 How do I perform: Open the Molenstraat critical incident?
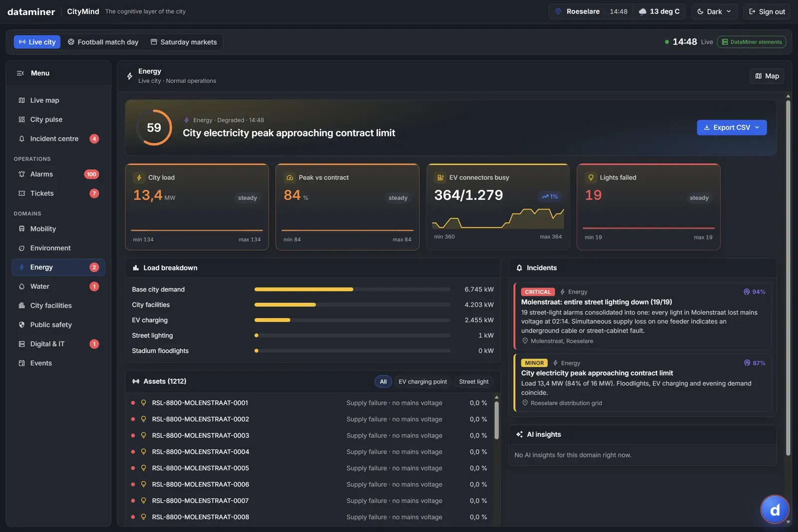(642, 317)
